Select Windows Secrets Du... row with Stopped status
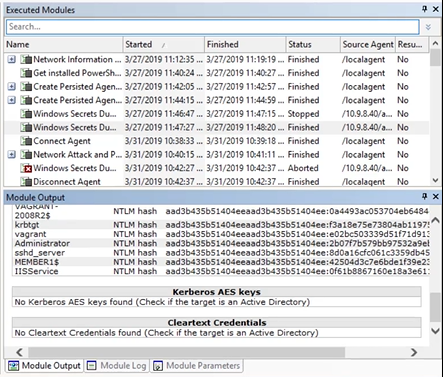The image size is (443, 377). coord(217,114)
